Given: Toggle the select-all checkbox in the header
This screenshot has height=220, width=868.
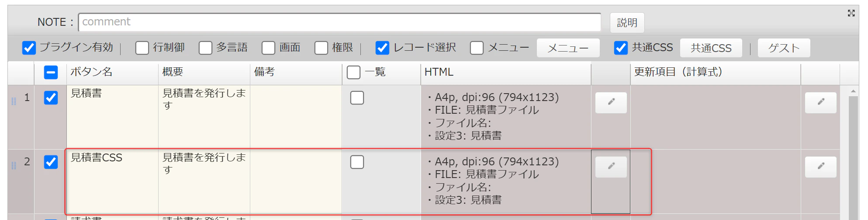Looking at the screenshot, I should tap(51, 72).
